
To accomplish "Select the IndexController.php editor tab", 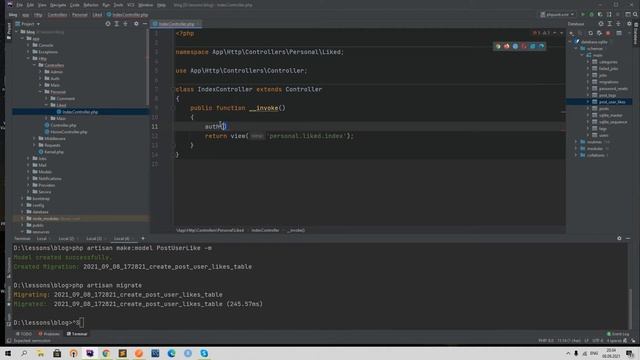I will [176, 24].
